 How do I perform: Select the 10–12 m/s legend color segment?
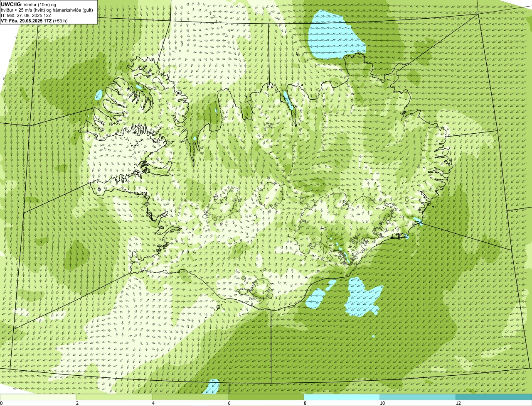pos(418,397)
